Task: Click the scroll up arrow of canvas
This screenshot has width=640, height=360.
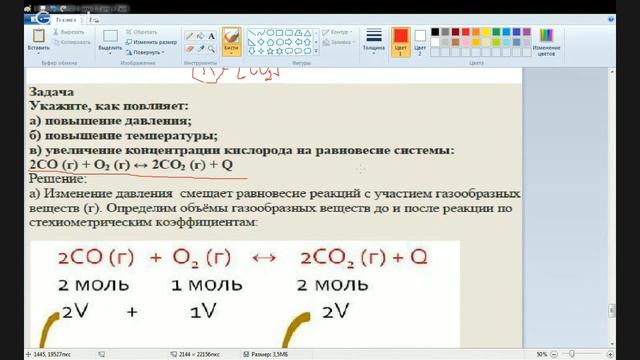Action: pyautogui.click(x=611, y=72)
